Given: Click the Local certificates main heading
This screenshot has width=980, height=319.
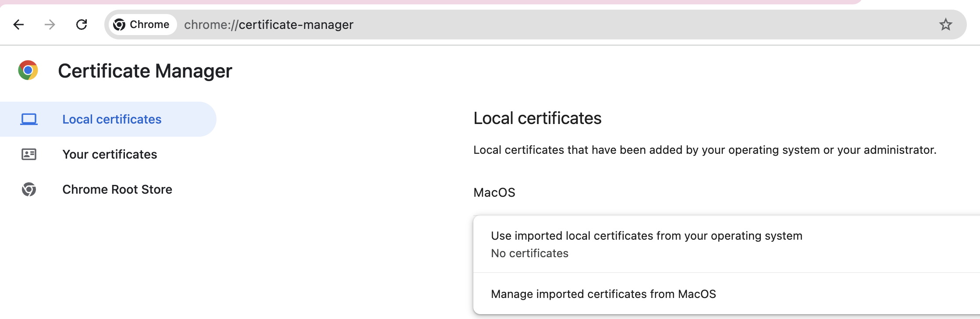Looking at the screenshot, I should tap(537, 118).
